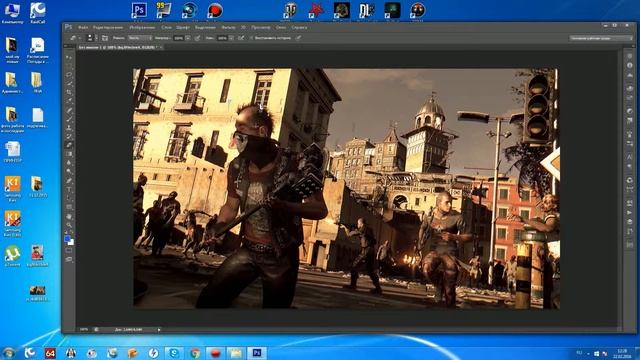This screenshot has height=360, width=640.
Task: Click the taskbar clock
Action: pyautogui.click(x=622, y=353)
